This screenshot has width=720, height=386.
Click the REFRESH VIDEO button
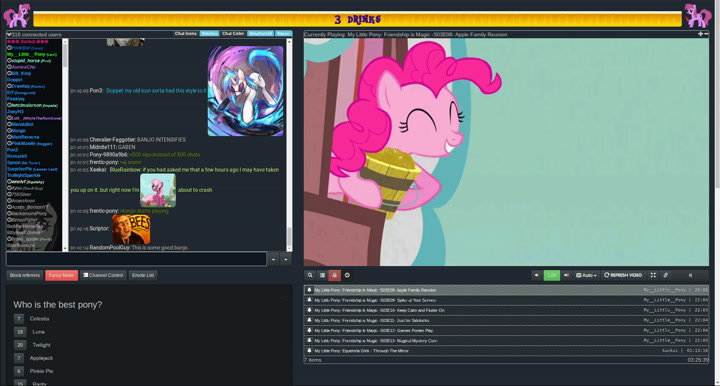tap(623, 275)
